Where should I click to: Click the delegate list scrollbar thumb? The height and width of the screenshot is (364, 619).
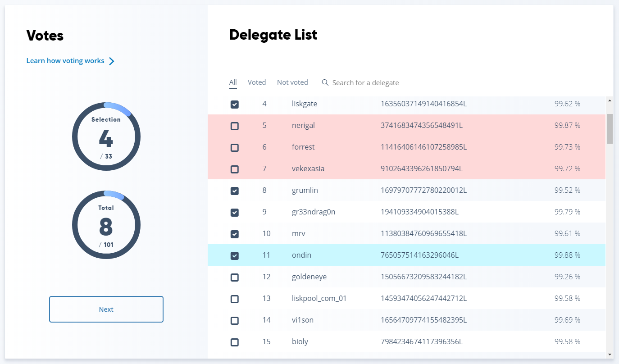coord(610,128)
